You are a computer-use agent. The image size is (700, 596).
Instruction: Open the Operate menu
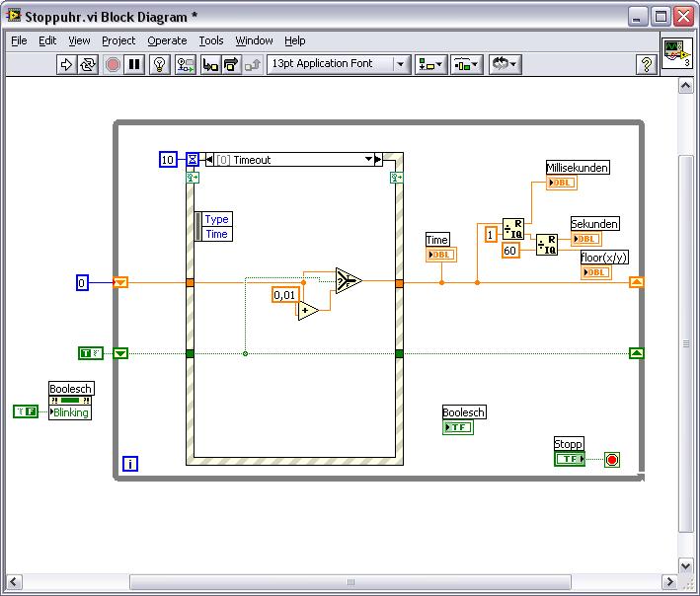point(167,40)
